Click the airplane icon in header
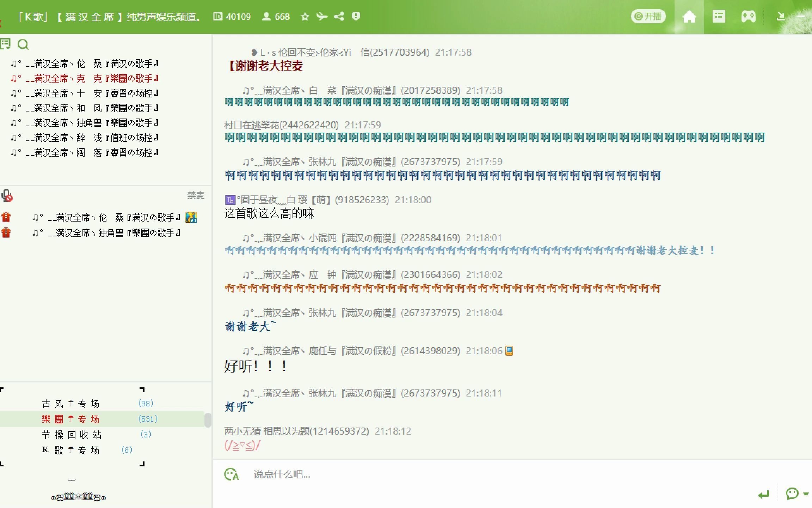The image size is (812, 508). pyautogui.click(x=322, y=16)
